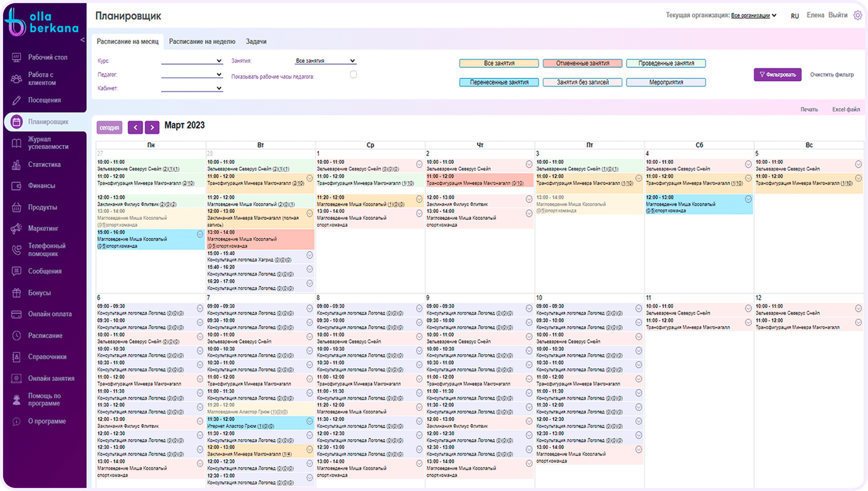Select the Отмененные занятия color legend
This screenshot has height=491, width=868.
[x=582, y=63]
